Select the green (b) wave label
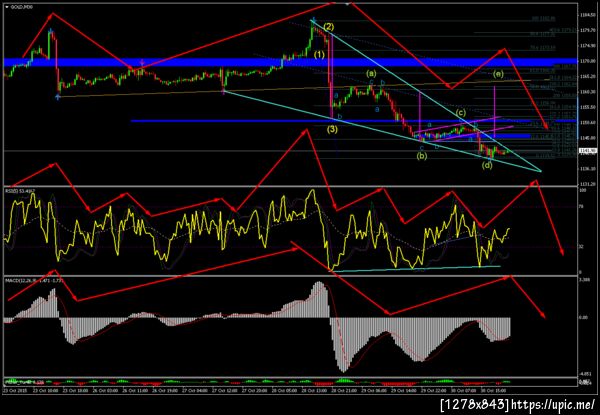Screen dimensions: 600x415 click(x=422, y=156)
